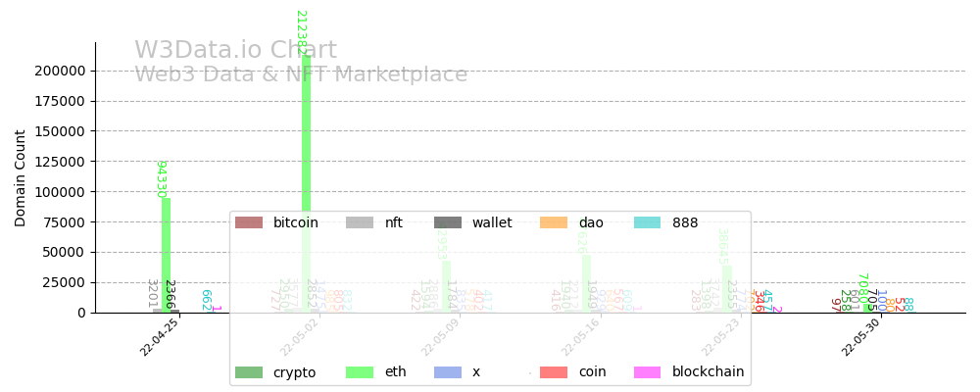
Task: Click the coin legend color swatch
Action: [554, 372]
